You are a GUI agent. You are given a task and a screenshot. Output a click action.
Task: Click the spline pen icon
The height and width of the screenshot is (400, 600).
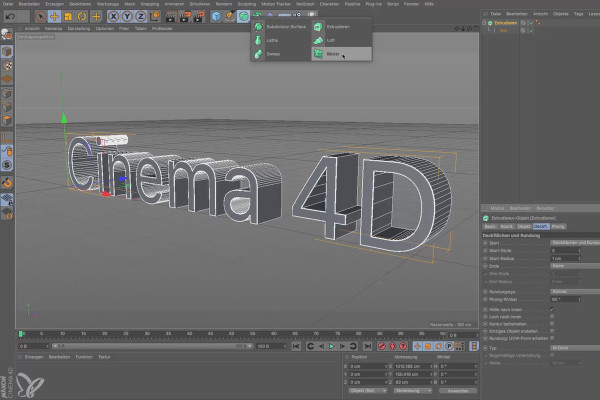[x=230, y=16]
